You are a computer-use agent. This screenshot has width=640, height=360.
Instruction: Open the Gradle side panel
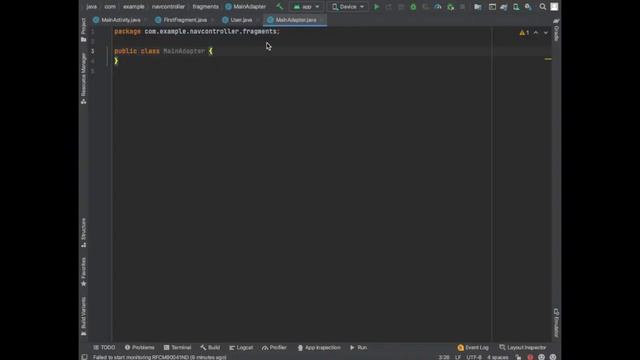[556, 30]
